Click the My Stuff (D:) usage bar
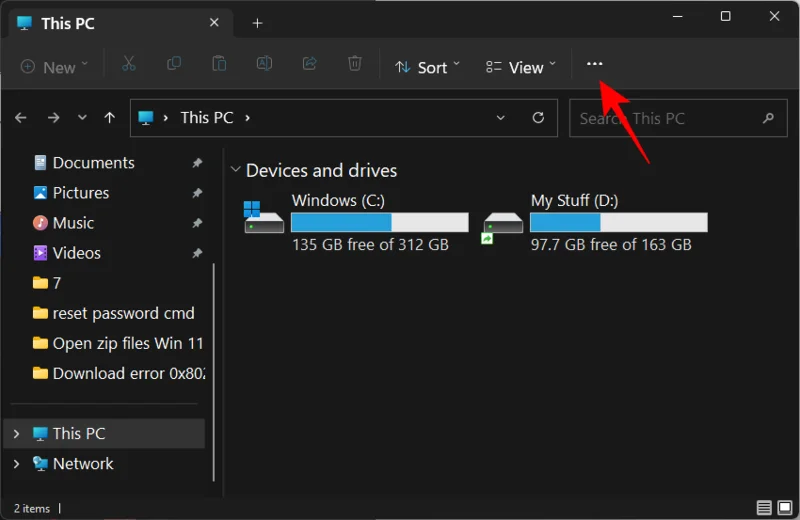Image resolution: width=800 pixels, height=520 pixels. 619,222
